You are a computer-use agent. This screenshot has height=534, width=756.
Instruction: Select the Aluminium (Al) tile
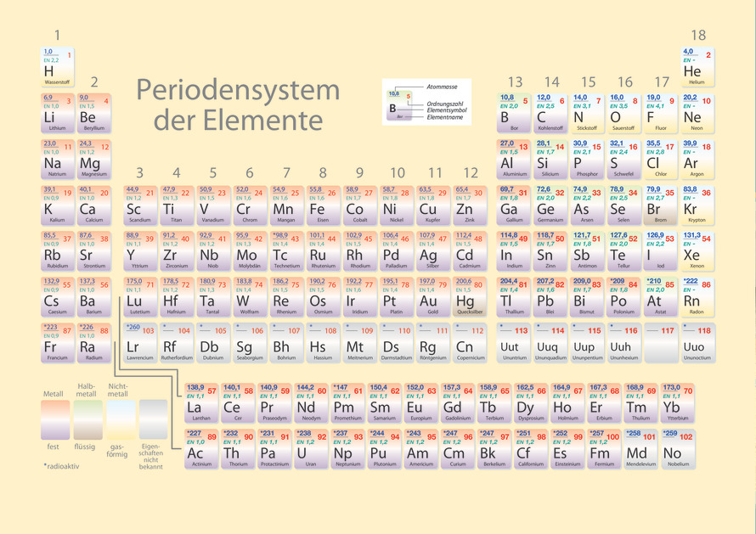pyautogui.click(x=513, y=160)
